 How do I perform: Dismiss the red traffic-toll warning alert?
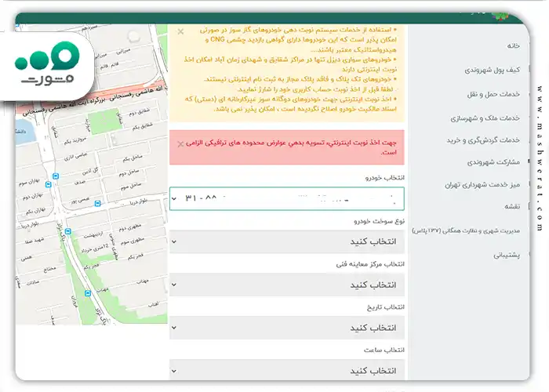pos(180,143)
